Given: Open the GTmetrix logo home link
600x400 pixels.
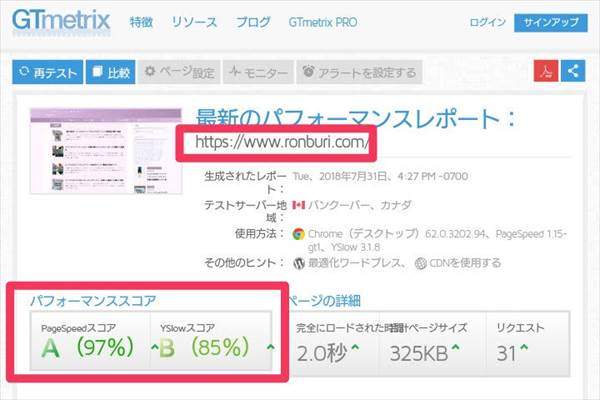Looking at the screenshot, I should click(x=61, y=20).
